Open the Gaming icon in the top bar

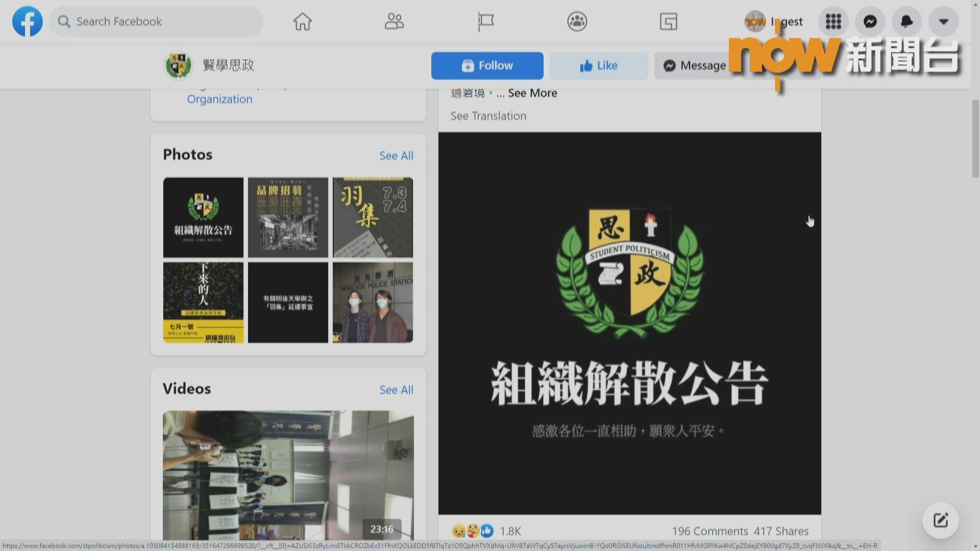click(x=668, y=21)
